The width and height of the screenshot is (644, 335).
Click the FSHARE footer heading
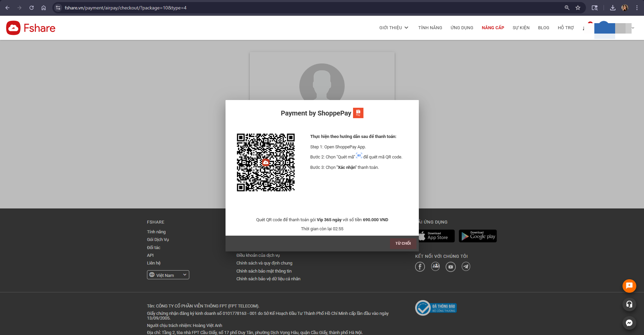click(156, 222)
